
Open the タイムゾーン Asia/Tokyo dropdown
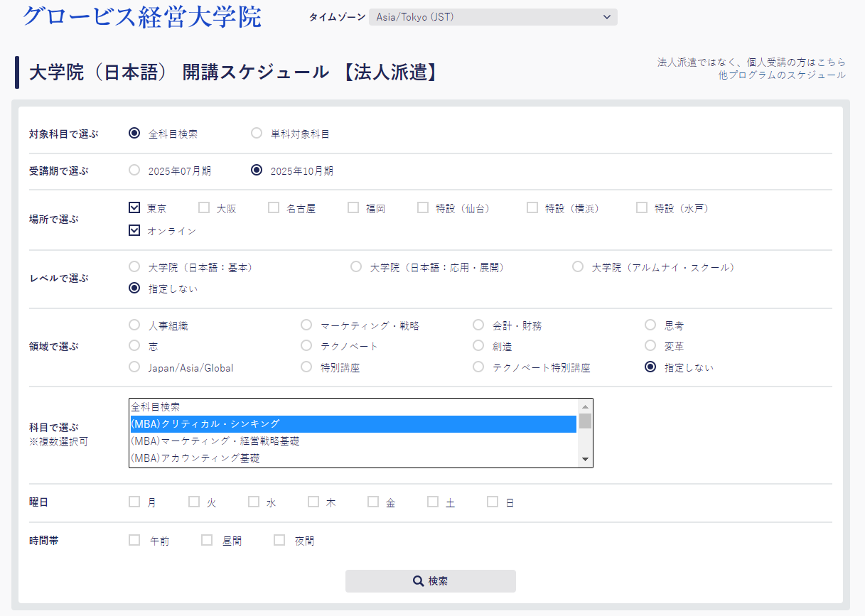(493, 17)
